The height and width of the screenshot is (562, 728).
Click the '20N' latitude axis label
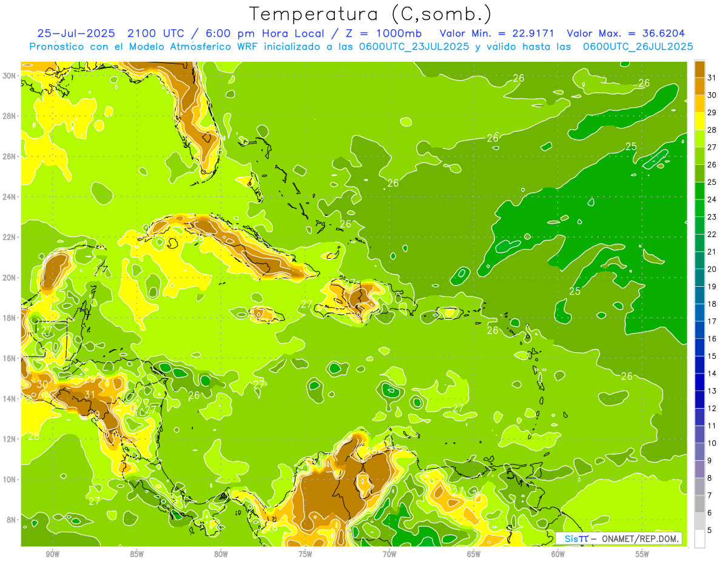[x=10, y=277]
